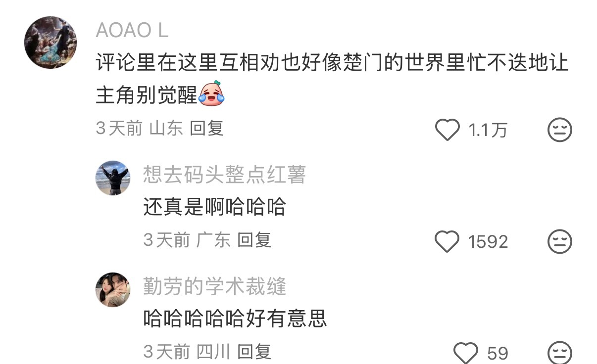Like AOAO L's comment with heart icon
597x364 pixels.
click(447, 130)
